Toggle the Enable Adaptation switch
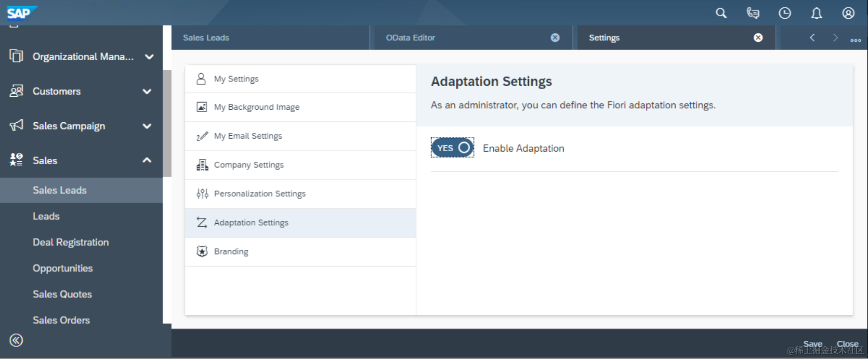Viewport: 868px width, 359px height. [452, 148]
